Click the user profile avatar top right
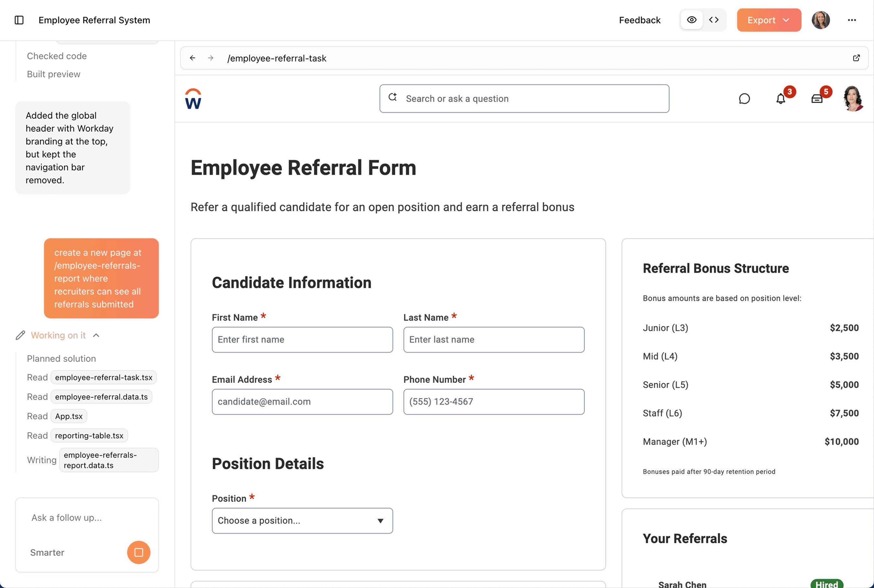Viewport: 874px width, 588px height. tap(821, 20)
